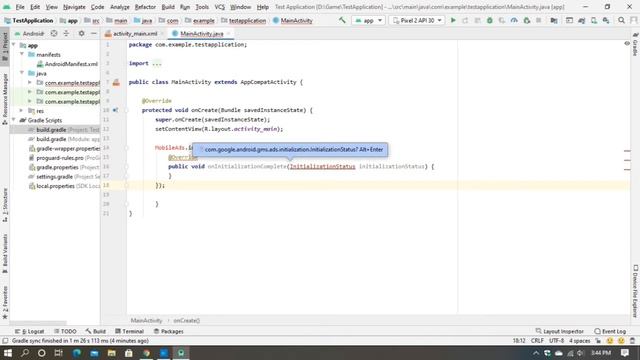The height and width of the screenshot is (360, 640).
Task: Toggle the read-only lock icon in status bar
Action: [598, 341]
